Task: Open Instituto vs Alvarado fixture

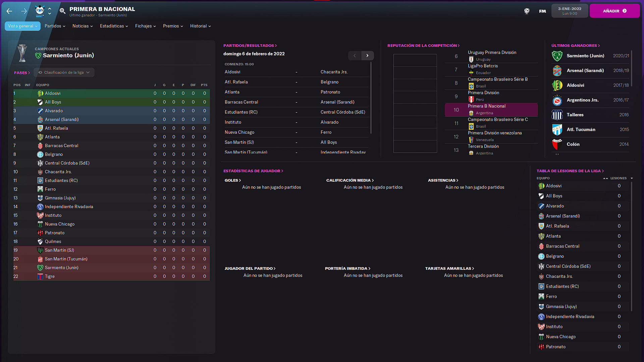Action: [297, 122]
